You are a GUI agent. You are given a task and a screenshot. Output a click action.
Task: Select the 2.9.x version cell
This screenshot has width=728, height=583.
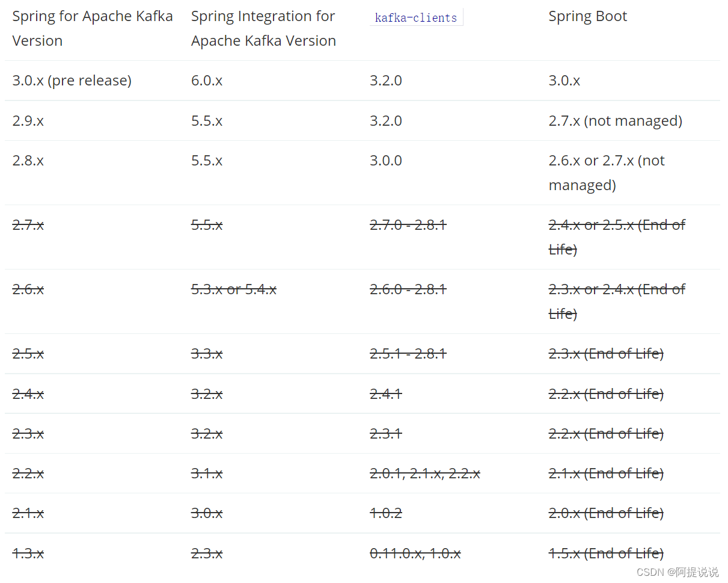28,121
